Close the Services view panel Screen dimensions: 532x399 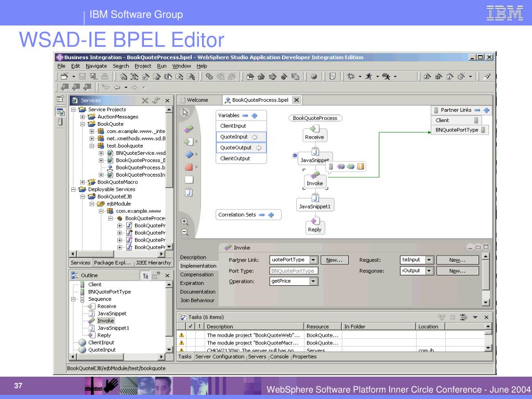pyautogui.click(x=167, y=100)
